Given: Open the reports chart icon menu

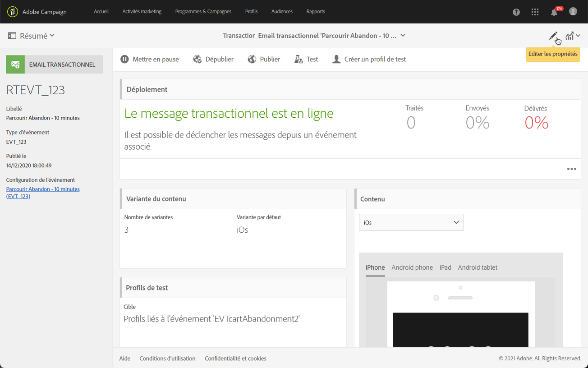Looking at the screenshot, I should click(x=573, y=36).
